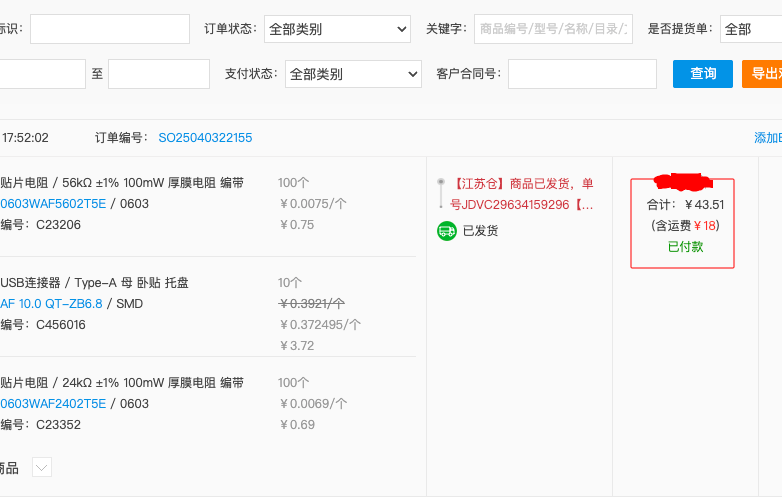Open product link 0603WAF2402T5E
The width and height of the screenshot is (782, 497).
[53, 404]
